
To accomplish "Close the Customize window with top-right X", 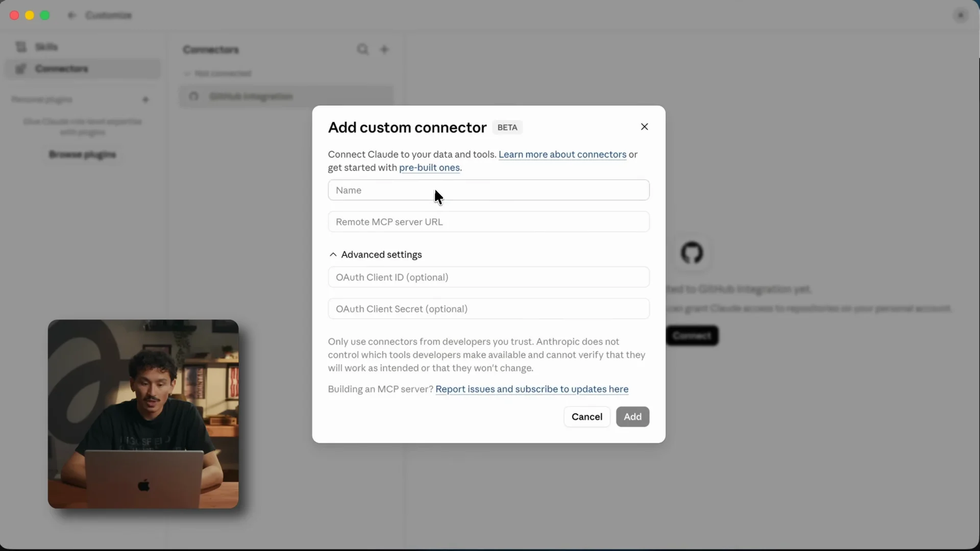I will (960, 15).
